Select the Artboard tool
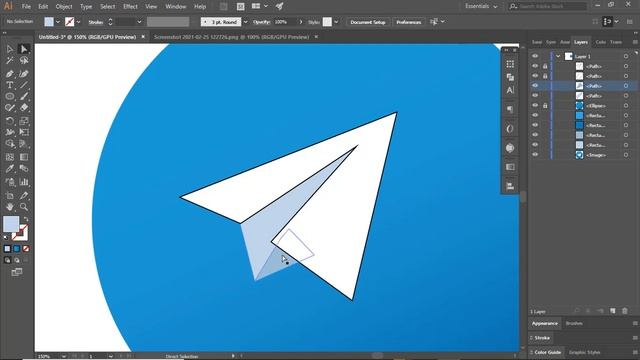Screen dimensions: 640x360 click(10, 196)
